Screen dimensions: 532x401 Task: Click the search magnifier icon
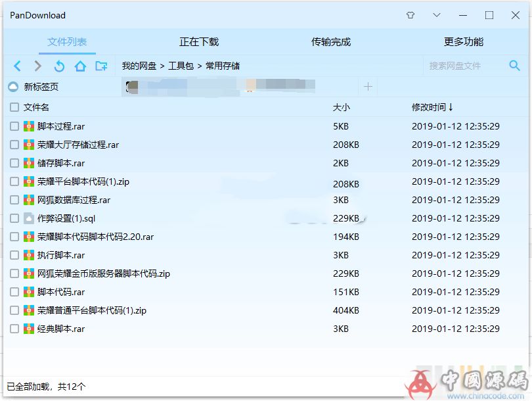(x=514, y=66)
